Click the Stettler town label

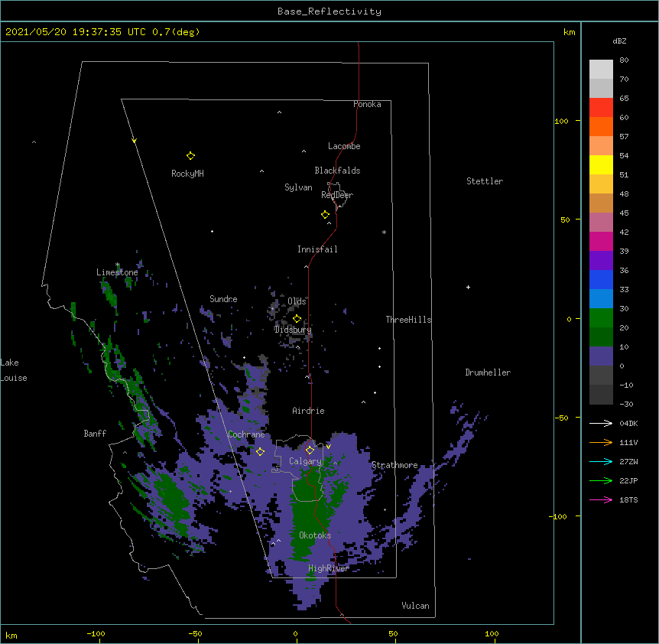(485, 181)
